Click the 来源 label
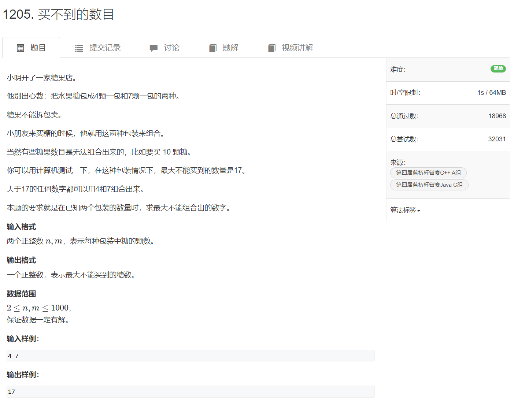The image size is (514, 420). click(398, 162)
